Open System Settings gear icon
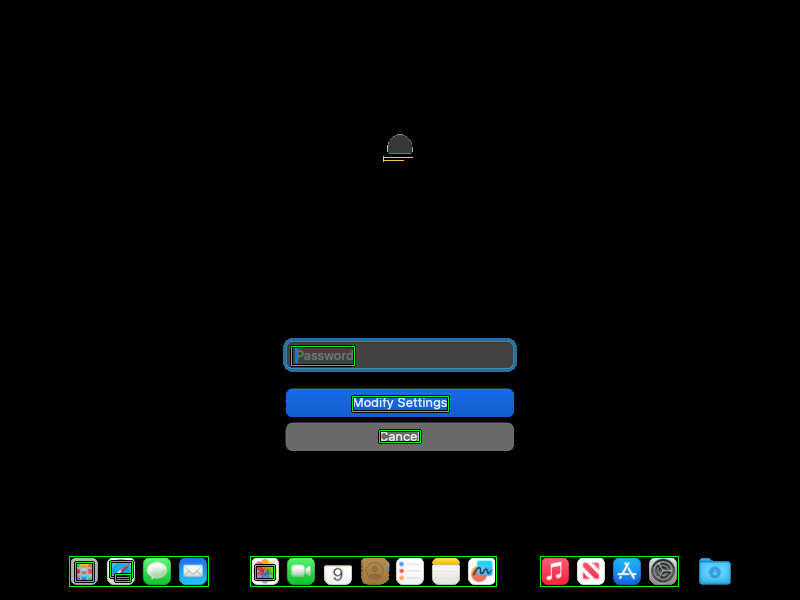This screenshot has height=600, width=800. coord(663,572)
